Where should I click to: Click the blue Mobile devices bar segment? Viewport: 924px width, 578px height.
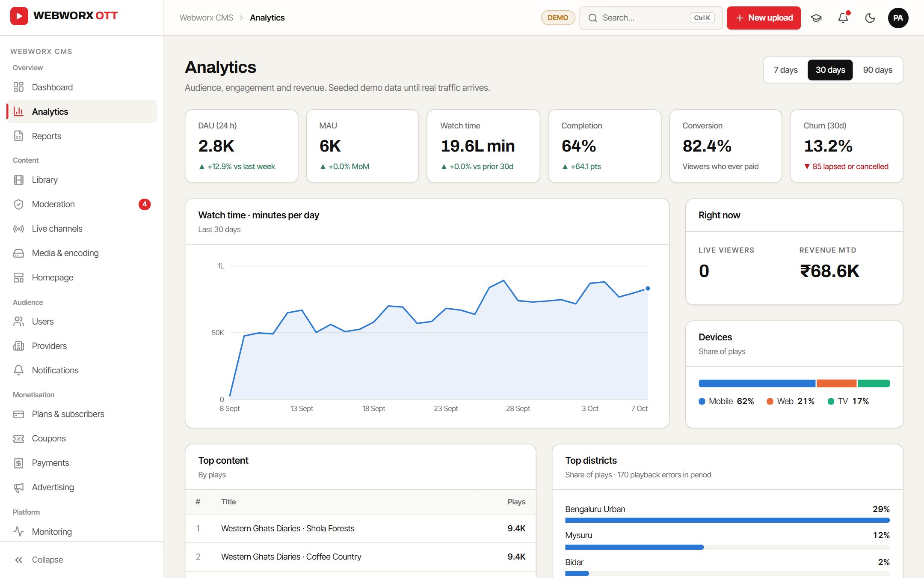tap(757, 383)
